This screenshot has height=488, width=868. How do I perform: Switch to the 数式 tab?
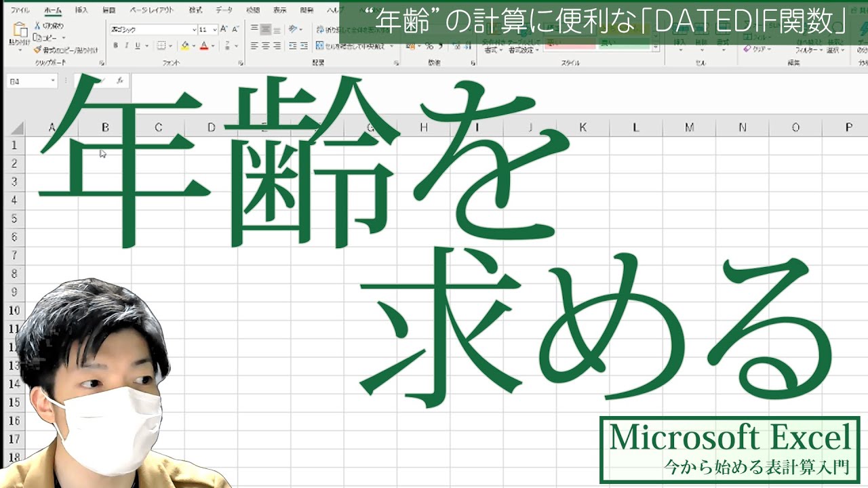point(195,10)
